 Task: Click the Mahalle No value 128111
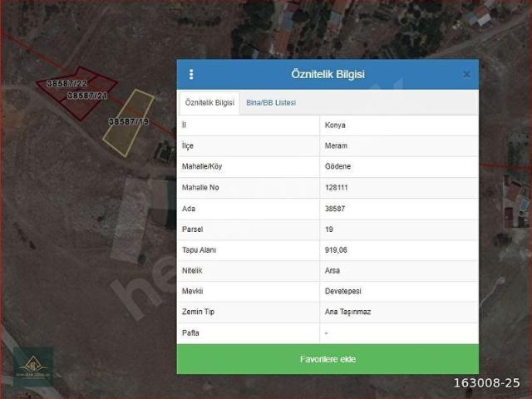pos(336,188)
